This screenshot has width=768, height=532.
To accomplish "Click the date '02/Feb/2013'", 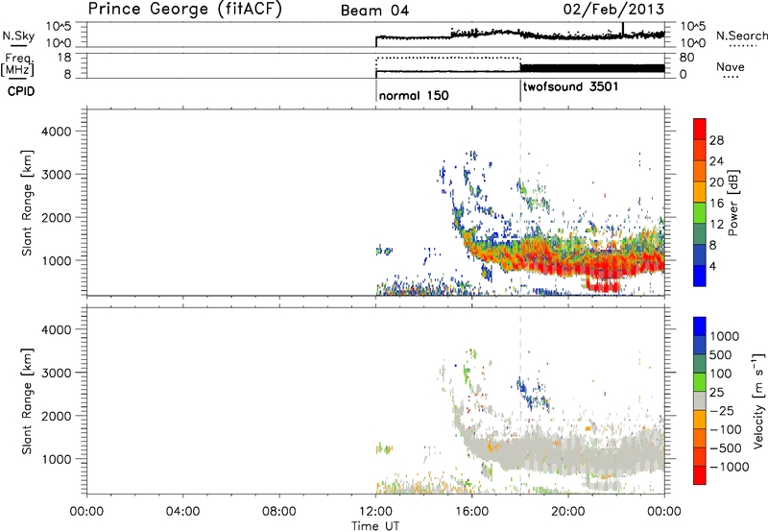I will 613,9.
